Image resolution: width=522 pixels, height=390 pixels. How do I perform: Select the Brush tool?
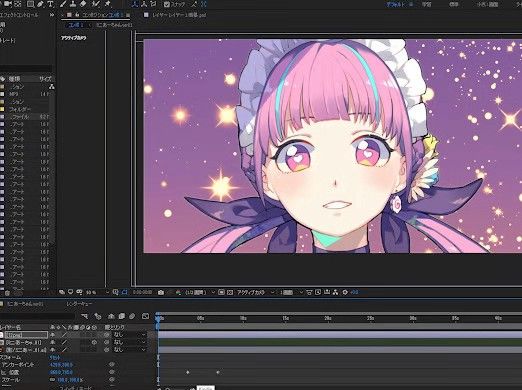coord(63,4)
